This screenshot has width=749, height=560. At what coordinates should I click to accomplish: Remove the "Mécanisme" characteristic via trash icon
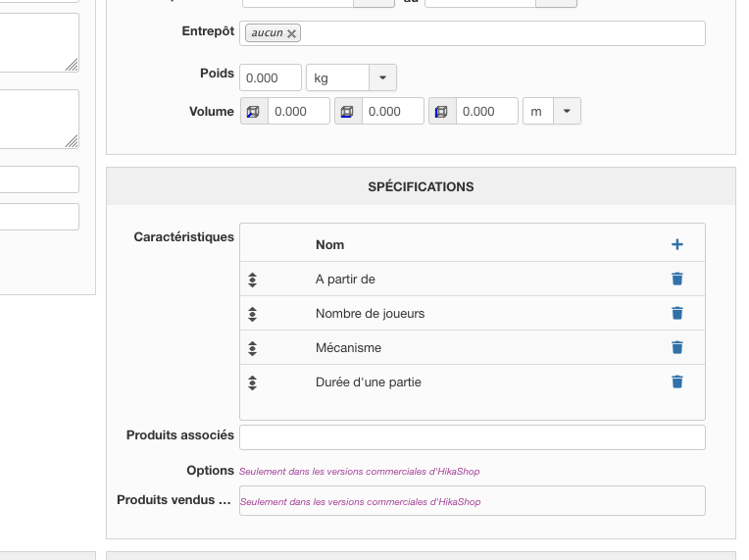click(x=676, y=347)
